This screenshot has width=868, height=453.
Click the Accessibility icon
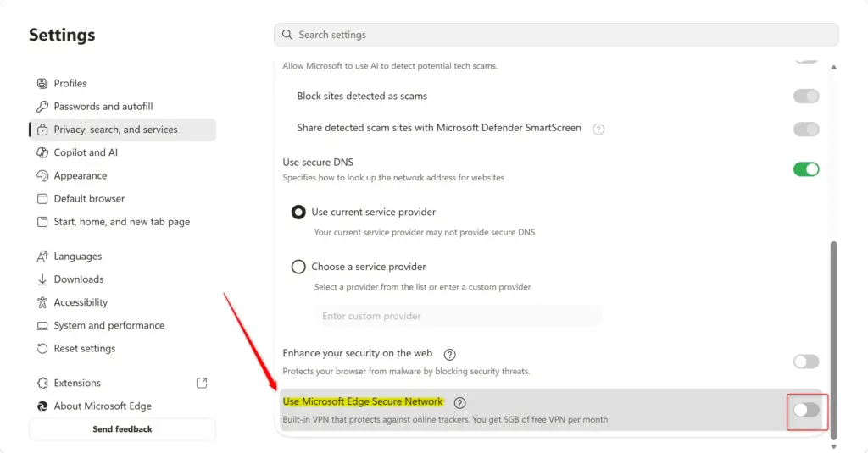(42, 302)
